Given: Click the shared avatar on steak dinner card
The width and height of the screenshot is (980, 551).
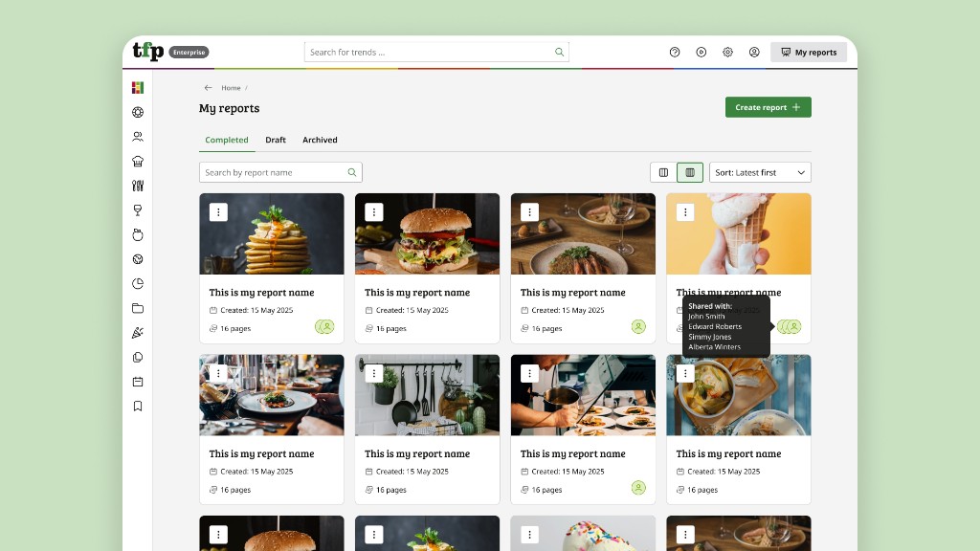Looking at the screenshot, I should point(638,327).
